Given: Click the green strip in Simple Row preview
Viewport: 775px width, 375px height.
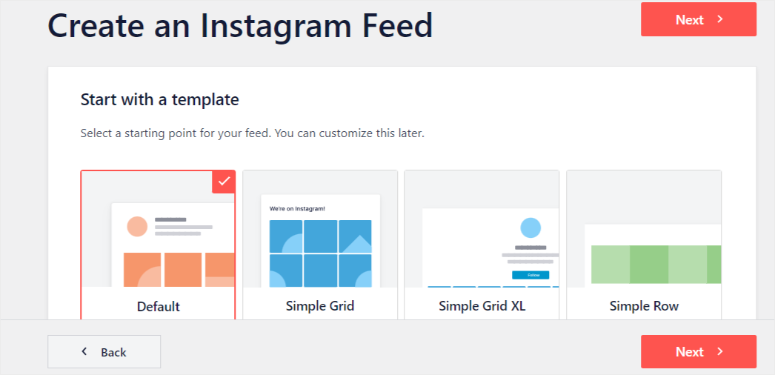Looking at the screenshot, I should (x=656, y=264).
